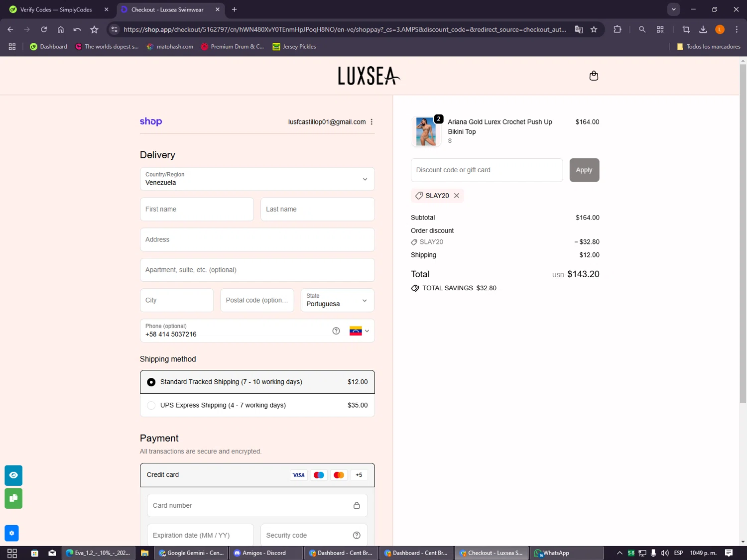The image size is (747, 560).
Task: Open a new browser tab
Action: pyautogui.click(x=235, y=9)
